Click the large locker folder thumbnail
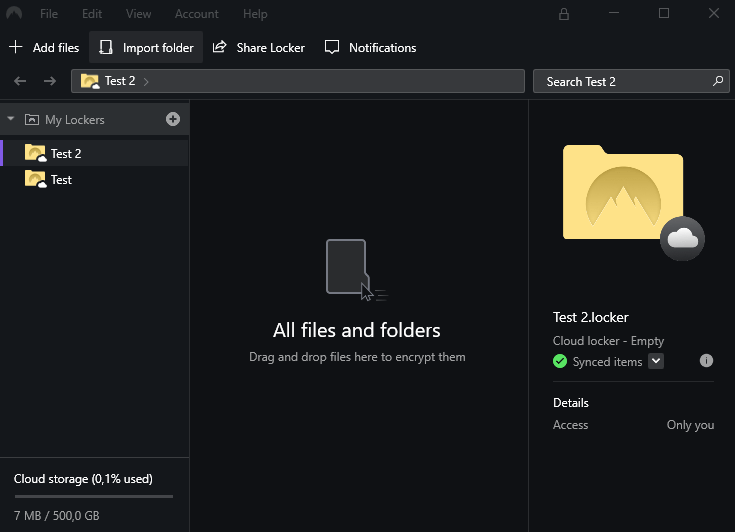 622,192
